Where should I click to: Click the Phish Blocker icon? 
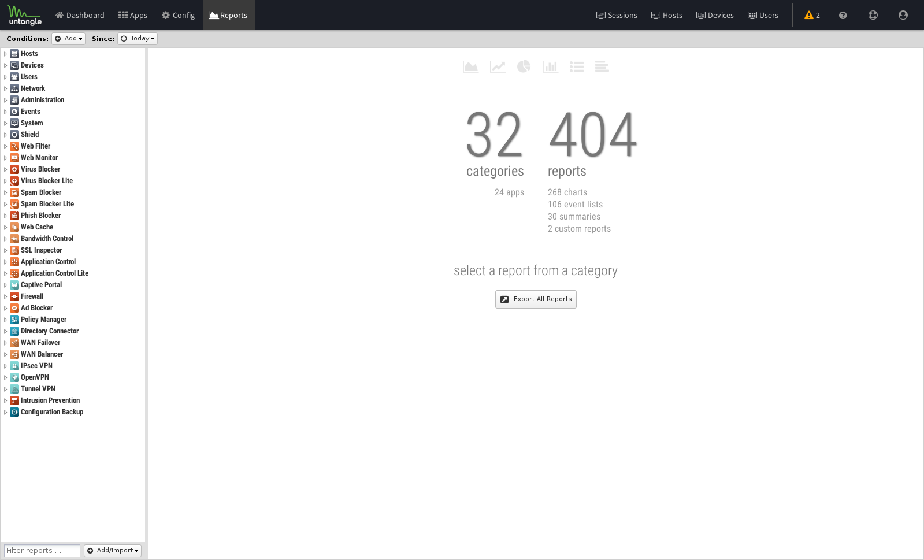coord(14,216)
